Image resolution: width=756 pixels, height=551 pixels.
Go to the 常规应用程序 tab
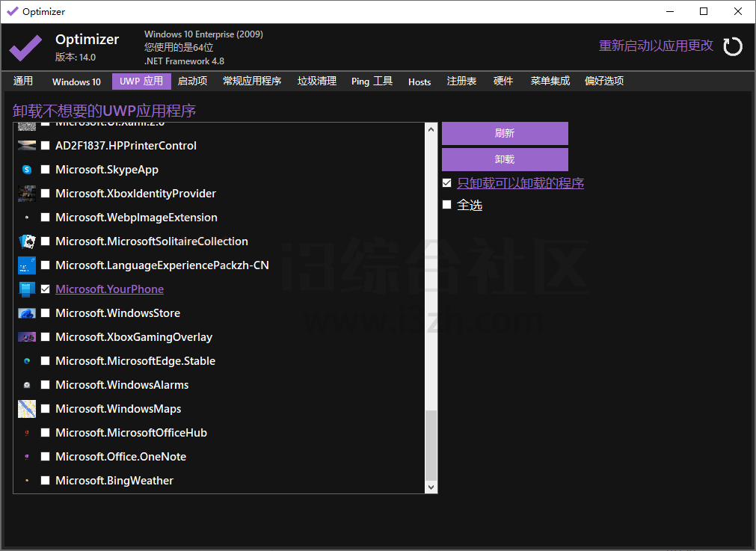click(252, 81)
